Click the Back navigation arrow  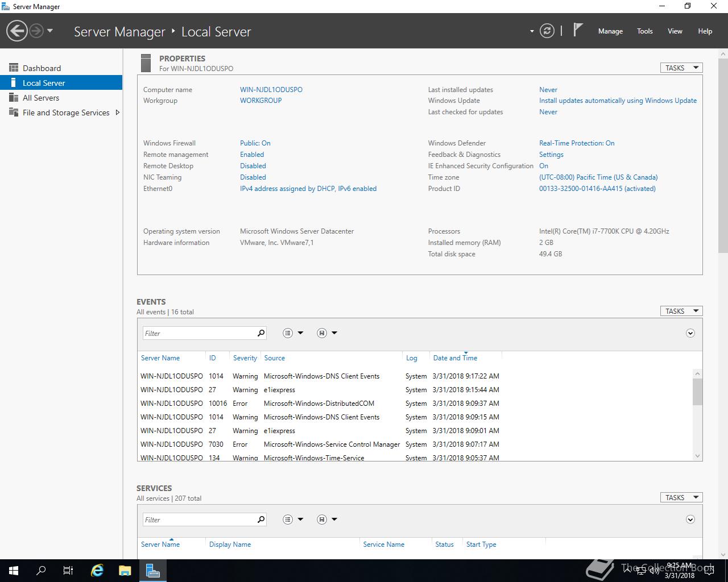(17, 31)
